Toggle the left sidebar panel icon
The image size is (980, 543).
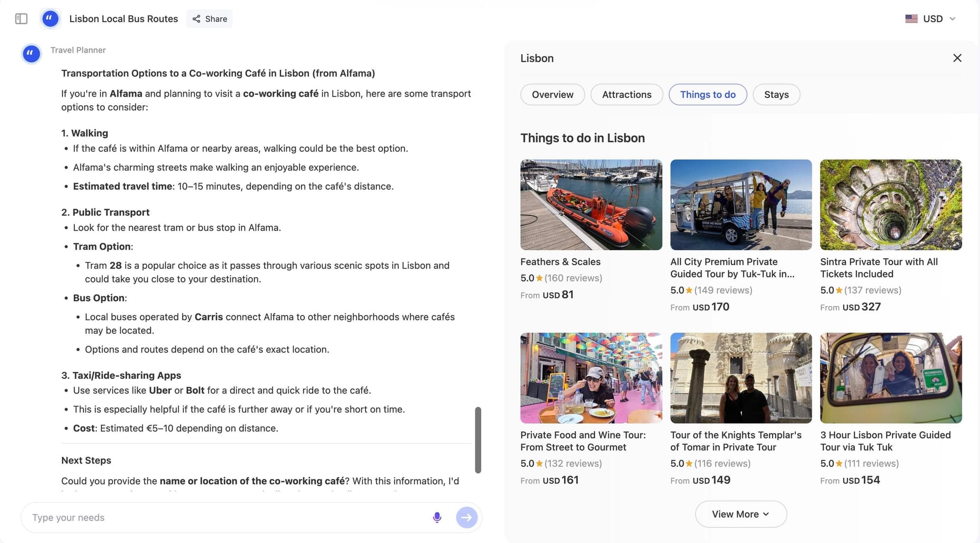click(x=21, y=19)
